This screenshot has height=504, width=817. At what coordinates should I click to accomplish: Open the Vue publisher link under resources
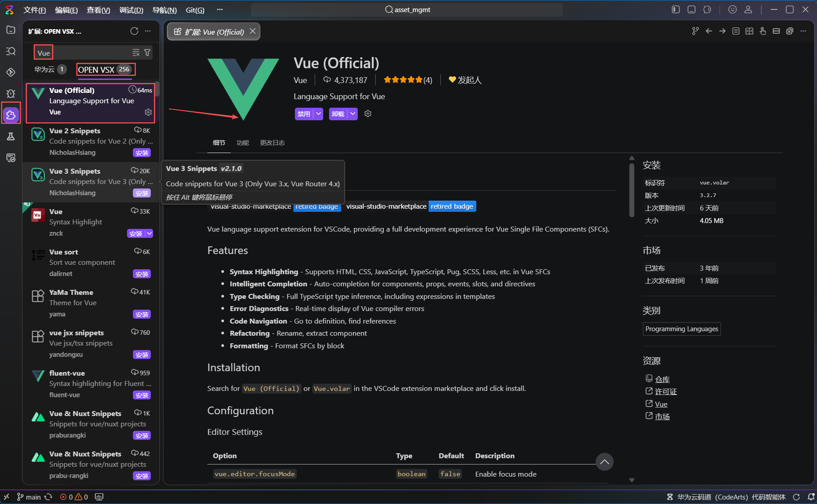tap(661, 404)
